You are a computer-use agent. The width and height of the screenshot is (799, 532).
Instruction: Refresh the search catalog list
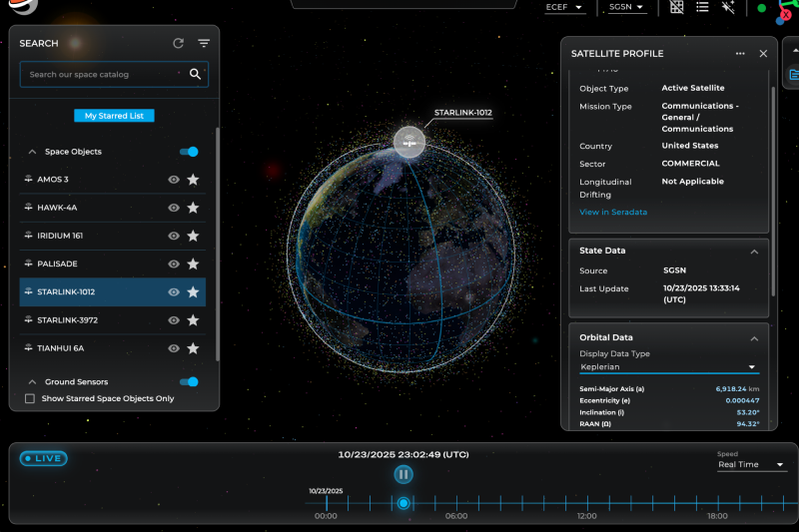click(178, 43)
